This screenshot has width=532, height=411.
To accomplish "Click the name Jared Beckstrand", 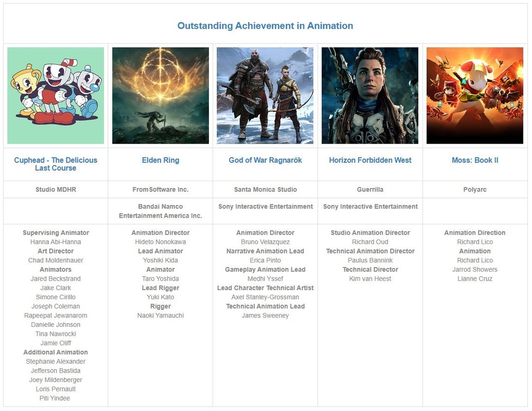I will pos(56,279).
